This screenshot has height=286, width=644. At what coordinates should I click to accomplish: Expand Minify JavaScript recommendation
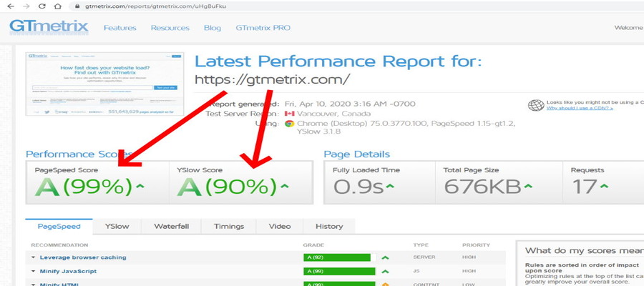tap(33, 272)
